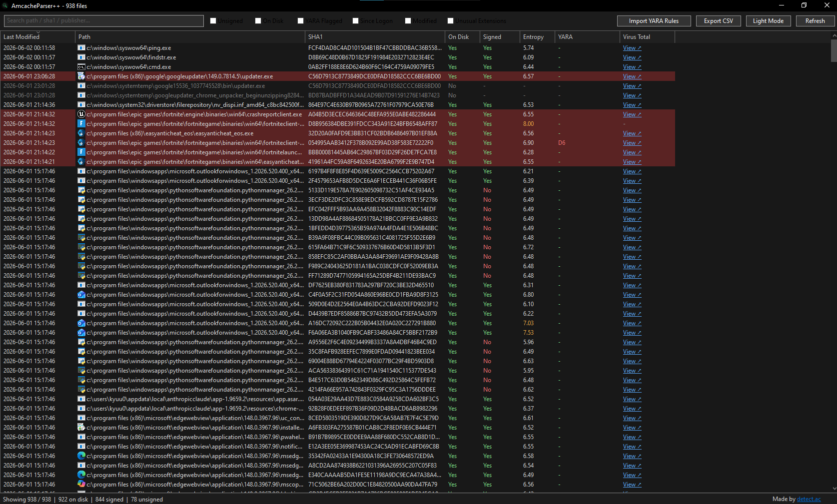Click the Claude app.asar file icon

pos(81,399)
